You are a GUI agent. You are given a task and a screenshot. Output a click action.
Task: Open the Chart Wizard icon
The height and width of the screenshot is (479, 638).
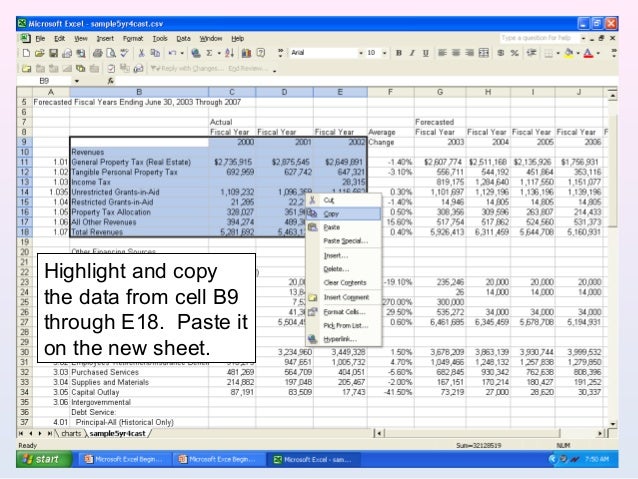pos(247,53)
